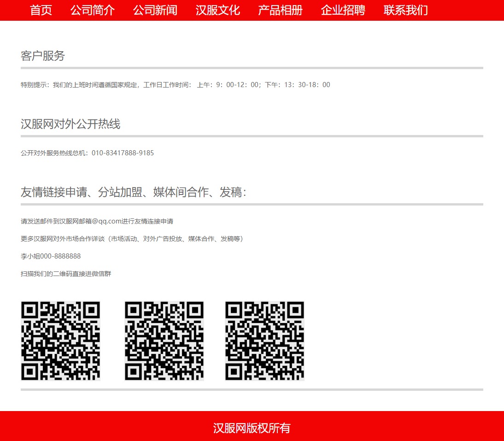Go to the 首页 home page
This screenshot has width=504, height=441.
(x=41, y=10)
